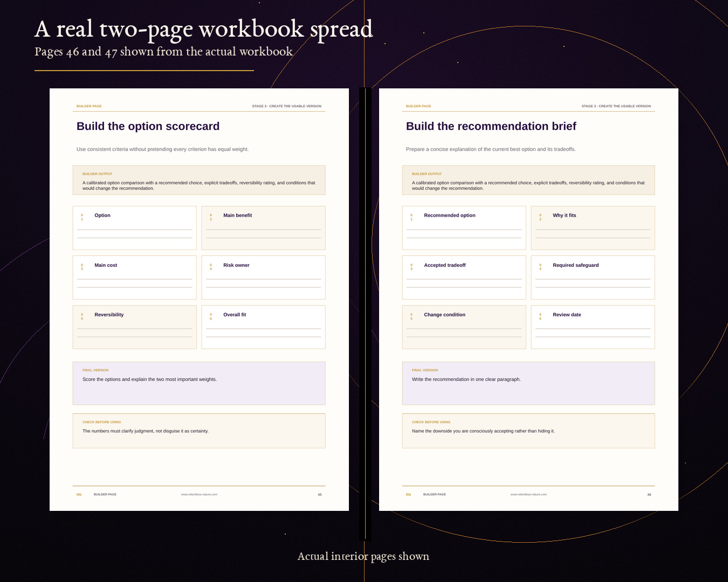The image size is (728, 582).
Task: Click the "BUILDER OUTPUT" label on the recommendation brief page
Action: point(427,174)
